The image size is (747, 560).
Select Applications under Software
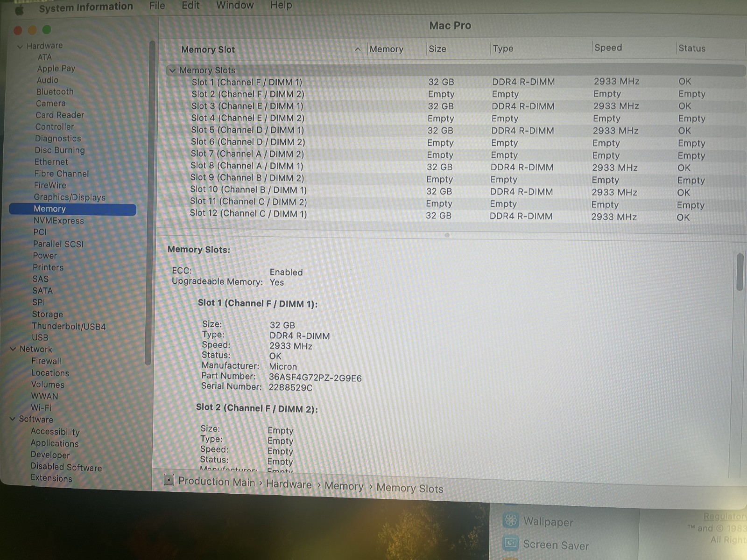tap(55, 443)
